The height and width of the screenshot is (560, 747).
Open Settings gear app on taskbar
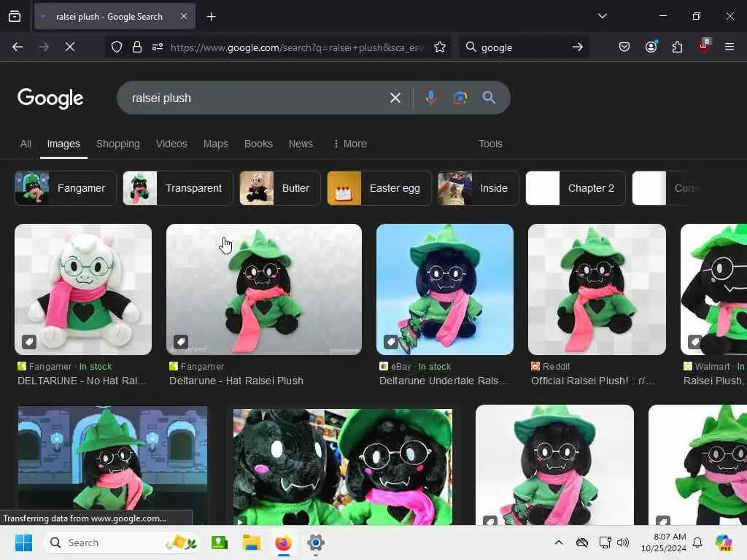[315, 542]
